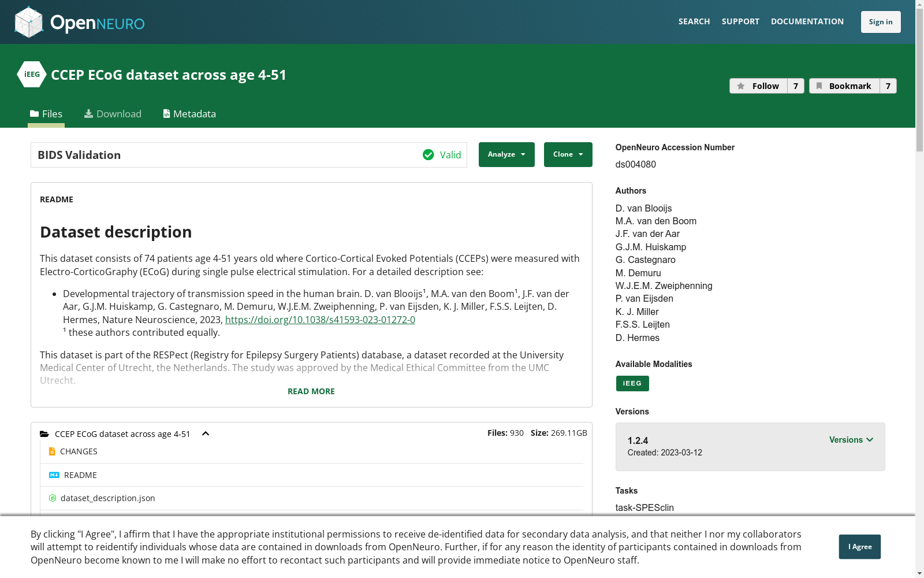Screen dimensions: 924x578
Task: Click author M. Demuru
Action: tap(639, 273)
